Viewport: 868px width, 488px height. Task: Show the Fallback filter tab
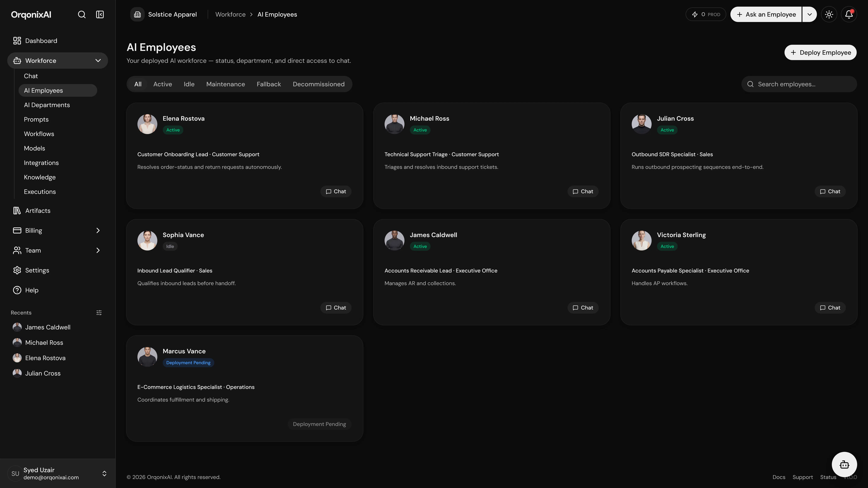pos(269,84)
